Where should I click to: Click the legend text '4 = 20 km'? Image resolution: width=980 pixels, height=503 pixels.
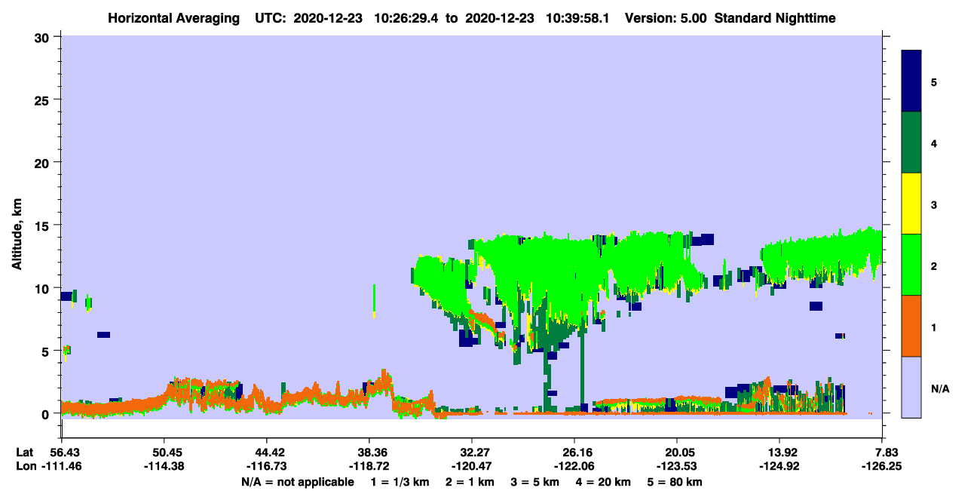pyautogui.click(x=605, y=482)
